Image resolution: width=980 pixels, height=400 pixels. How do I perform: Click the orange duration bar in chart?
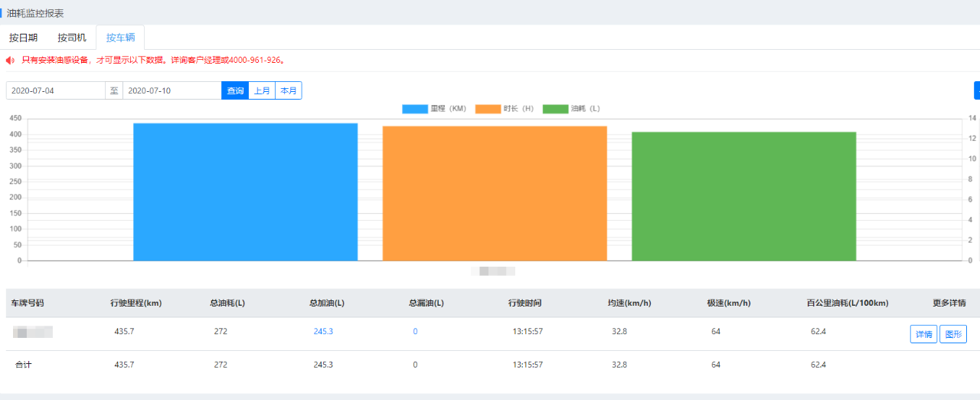[495, 193]
